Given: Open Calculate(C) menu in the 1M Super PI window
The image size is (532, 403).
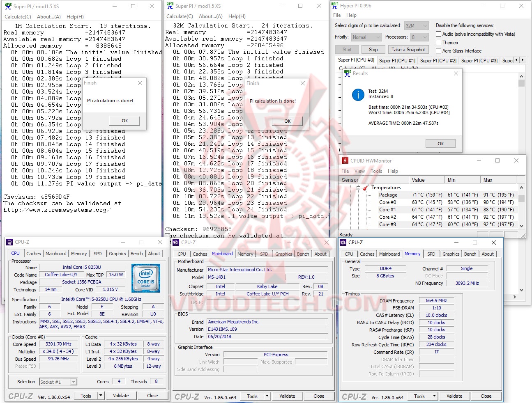Looking at the screenshot, I should pos(18,17).
